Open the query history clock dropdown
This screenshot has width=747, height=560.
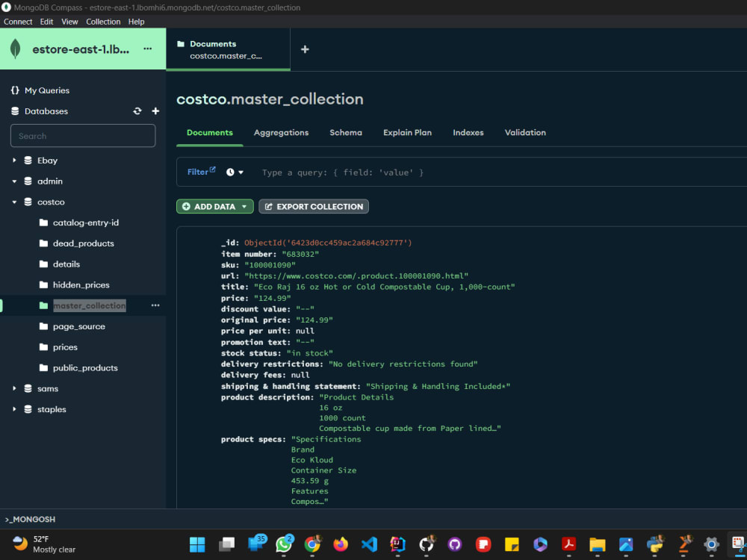[x=235, y=172]
